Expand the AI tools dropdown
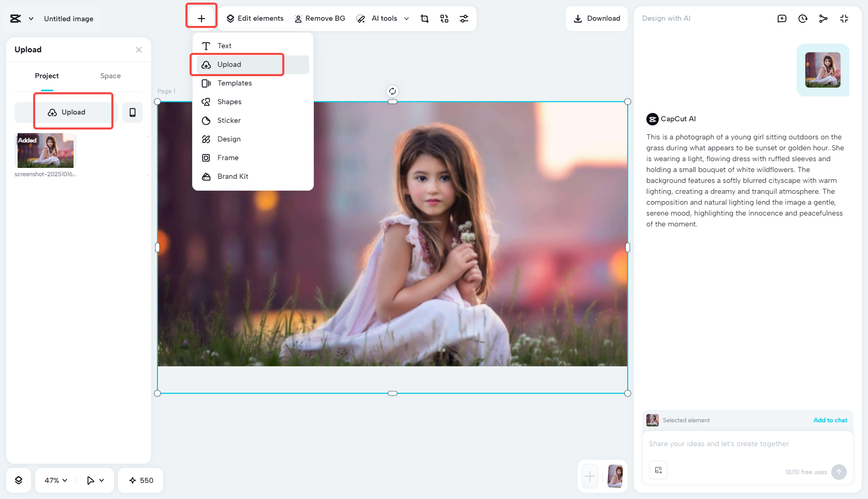The height and width of the screenshot is (499, 868). pyautogui.click(x=407, y=18)
